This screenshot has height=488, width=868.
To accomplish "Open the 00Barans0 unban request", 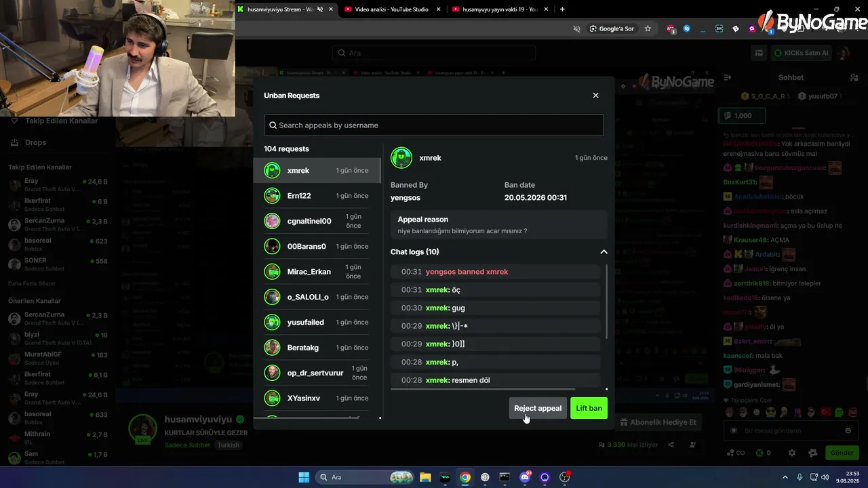I will tap(317, 246).
